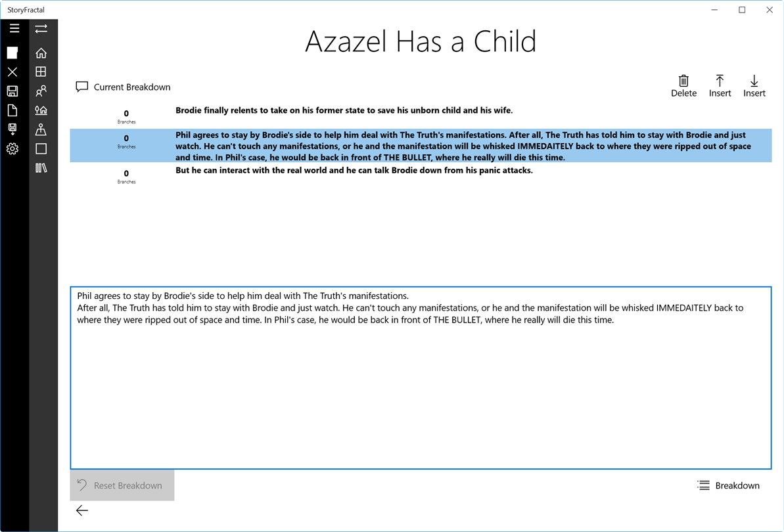Go to the Home page icon
This screenshot has width=784, height=532.
point(41,53)
